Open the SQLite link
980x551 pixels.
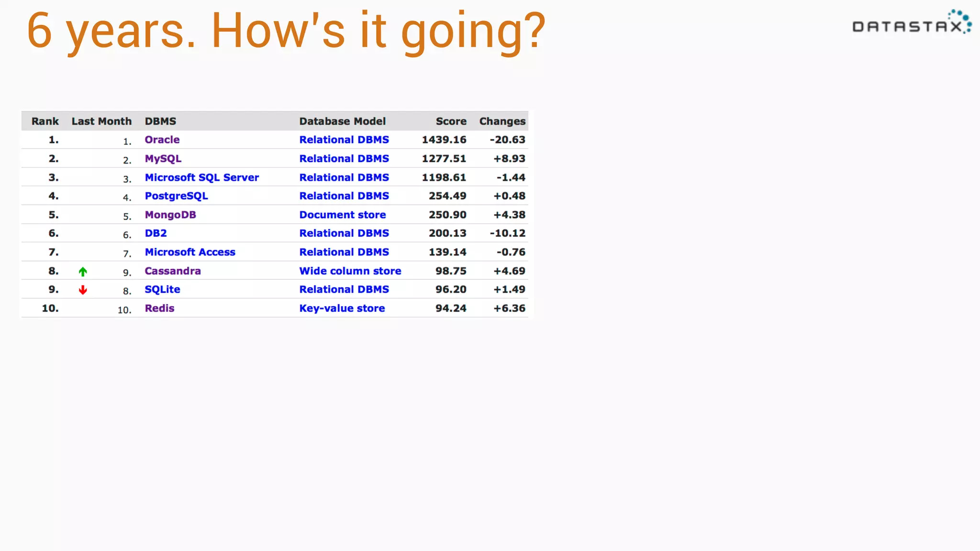coord(162,289)
